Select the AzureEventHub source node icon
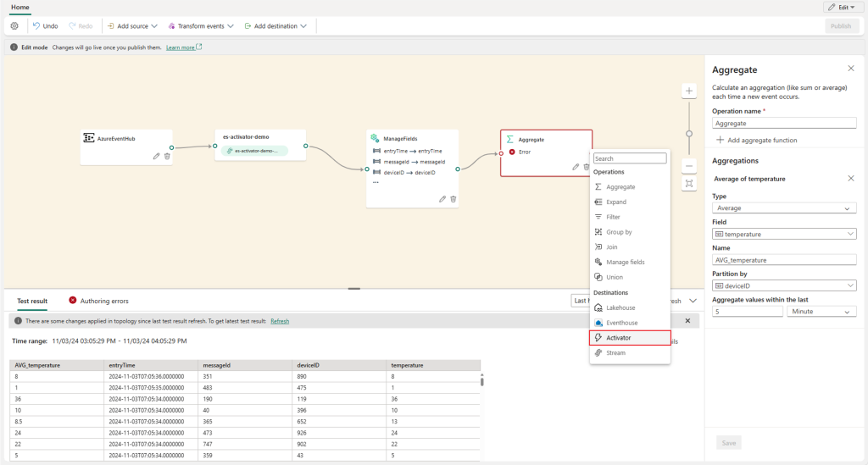 88,138
